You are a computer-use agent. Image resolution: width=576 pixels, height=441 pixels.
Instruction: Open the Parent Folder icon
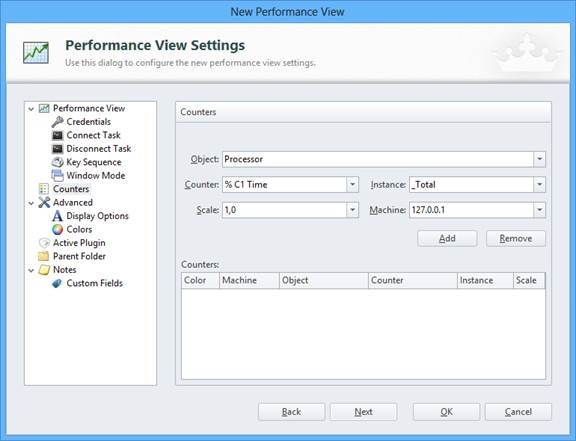[44, 256]
